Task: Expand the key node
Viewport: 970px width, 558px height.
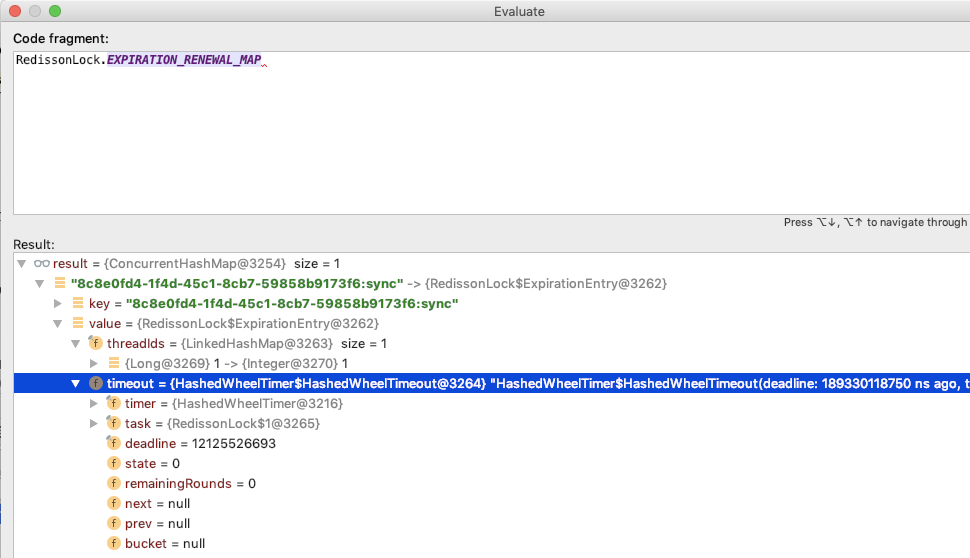Action: [x=58, y=303]
